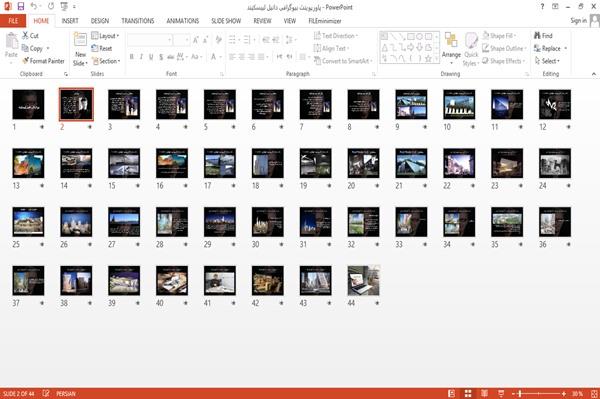The width and height of the screenshot is (600, 399).
Task: Reset slide layout with Reset
Action: click(x=102, y=48)
